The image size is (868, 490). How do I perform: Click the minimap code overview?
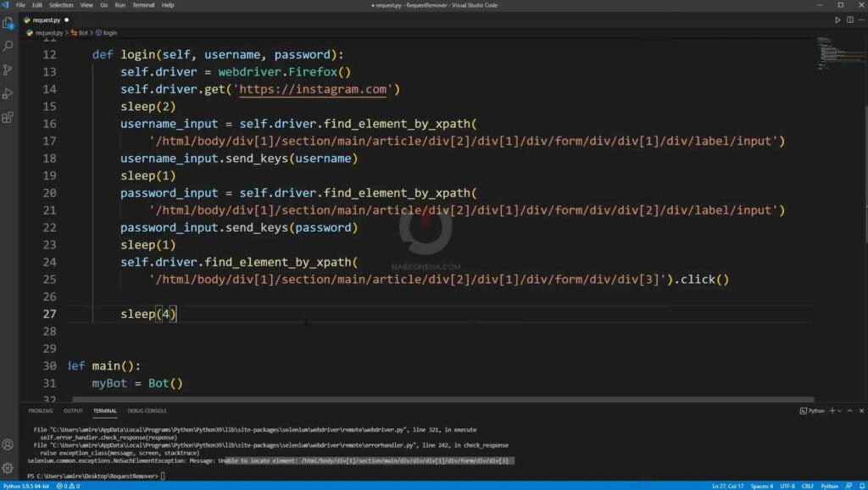(x=840, y=53)
